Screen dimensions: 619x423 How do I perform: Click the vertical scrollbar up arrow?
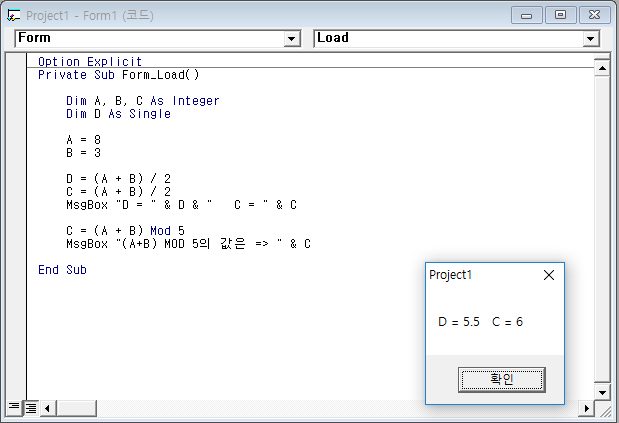pyautogui.click(x=602, y=69)
